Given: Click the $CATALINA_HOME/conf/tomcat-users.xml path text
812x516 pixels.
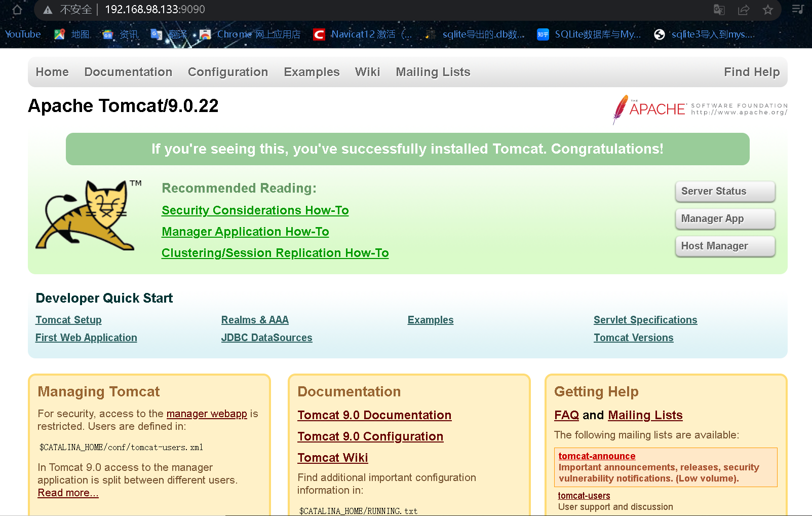Looking at the screenshot, I should coord(121,448).
